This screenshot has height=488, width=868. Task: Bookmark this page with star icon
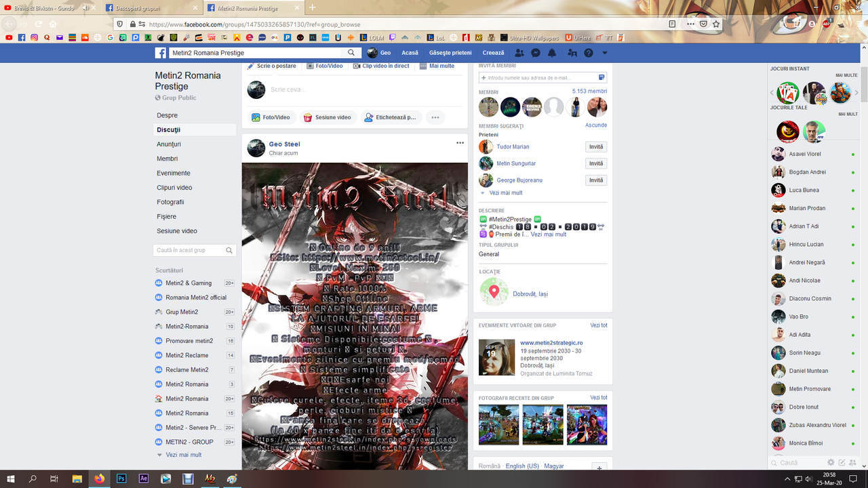pyautogui.click(x=716, y=24)
